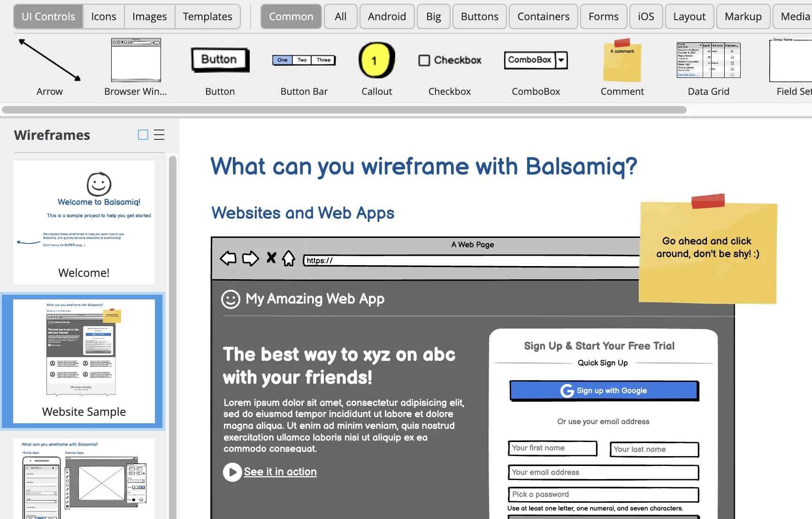Show All controls category
Image resolution: width=812 pixels, height=519 pixels.
tap(341, 16)
